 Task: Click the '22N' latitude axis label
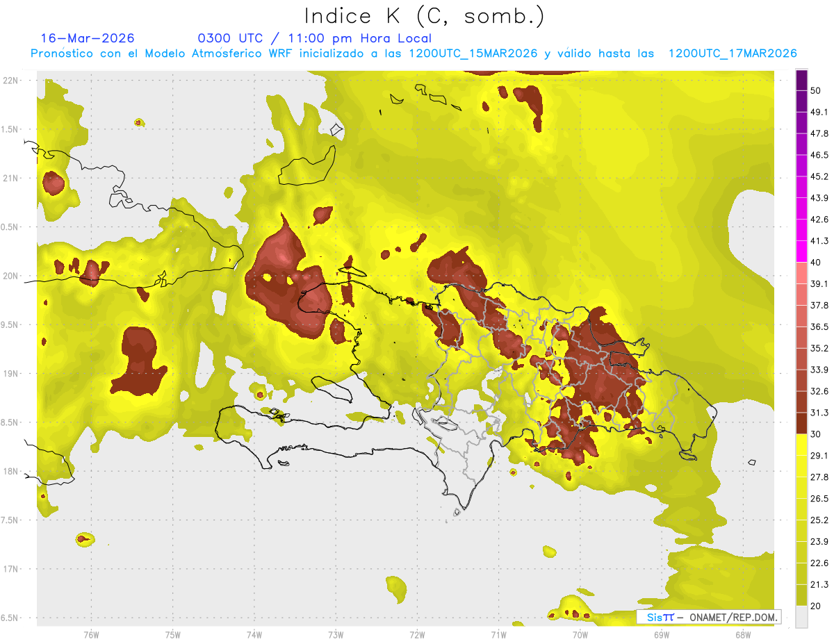10,81
